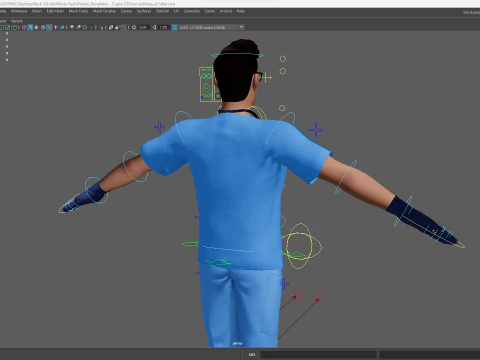Screen dimensions: 480x360
Task: Select the head circle control above hair
Action: pos(237,55)
